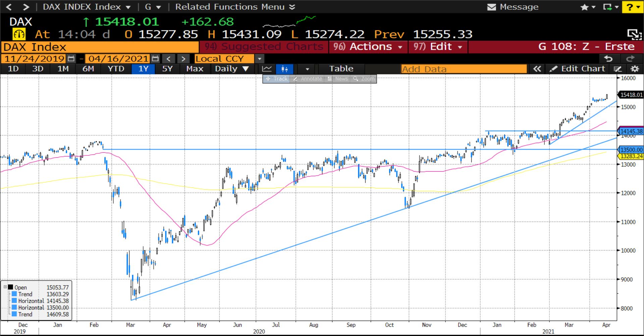Click the 13500.00 Horizontal legend swatch
This screenshot has height=336, width=644.
click(x=14, y=307)
